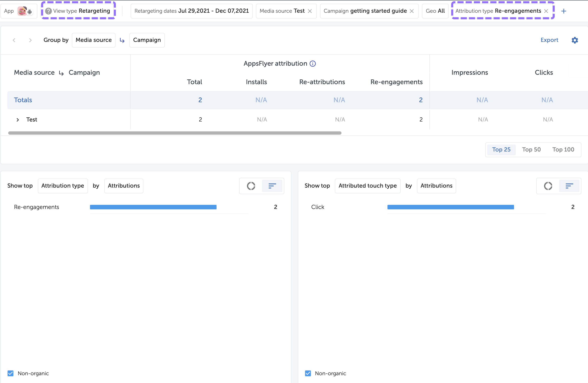Click the refresh icon in Attributed touch type chart
The image size is (588, 383).
[548, 186]
